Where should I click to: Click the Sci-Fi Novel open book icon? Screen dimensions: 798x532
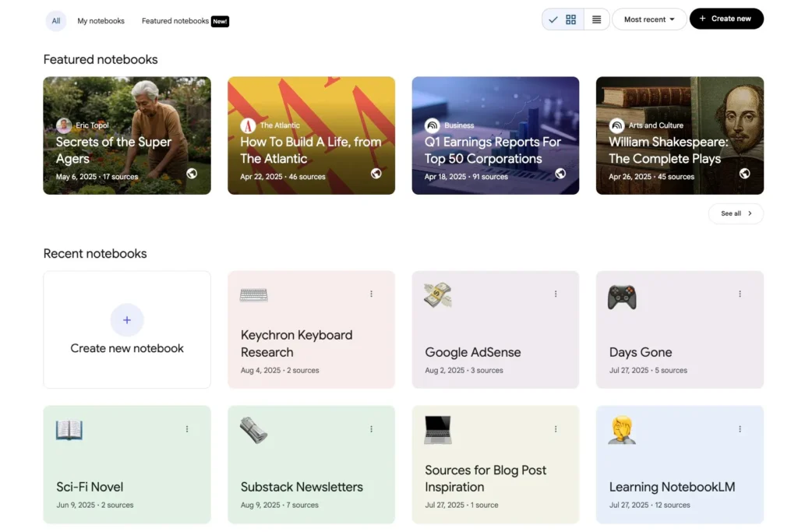pyautogui.click(x=69, y=430)
